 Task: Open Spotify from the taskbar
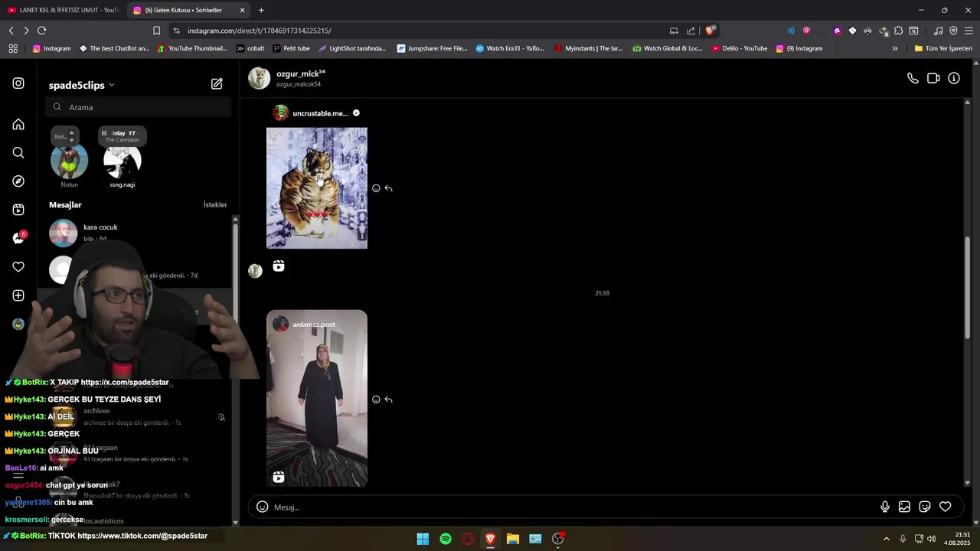click(x=446, y=539)
